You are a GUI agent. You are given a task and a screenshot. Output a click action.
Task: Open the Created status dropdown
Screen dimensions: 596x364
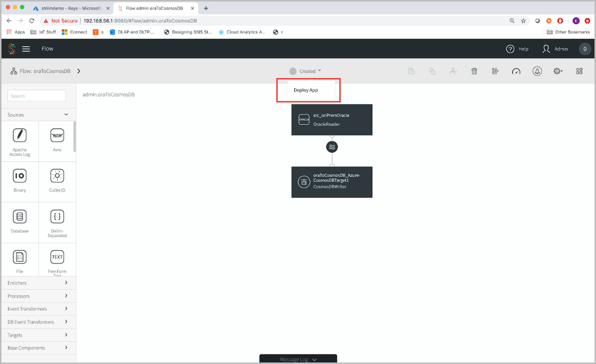pos(305,71)
